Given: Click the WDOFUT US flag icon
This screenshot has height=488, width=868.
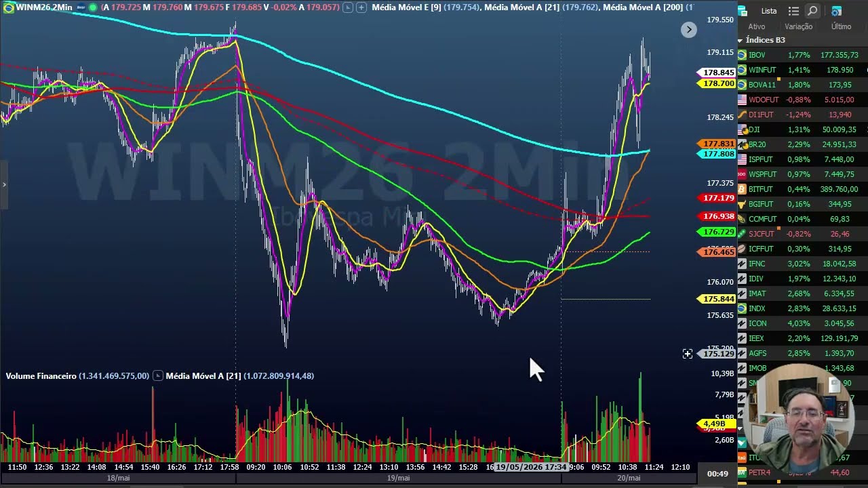Looking at the screenshot, I should tap(742, 100).
